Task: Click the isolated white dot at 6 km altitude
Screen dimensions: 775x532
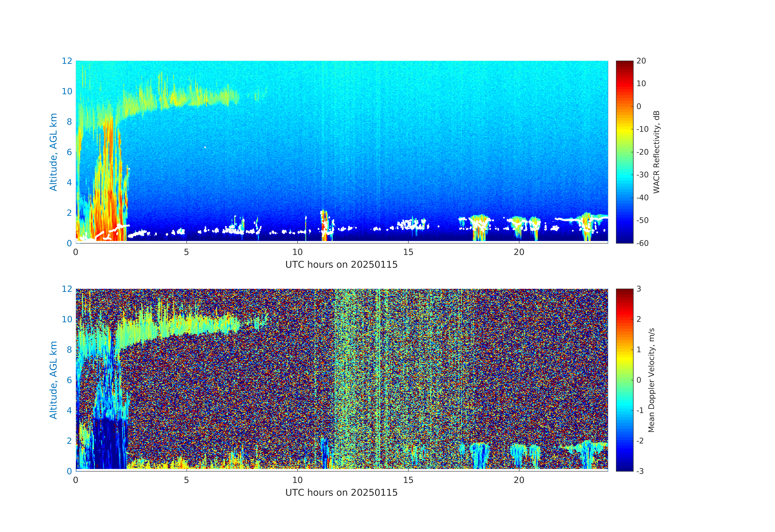Action: tap(205, 147)
